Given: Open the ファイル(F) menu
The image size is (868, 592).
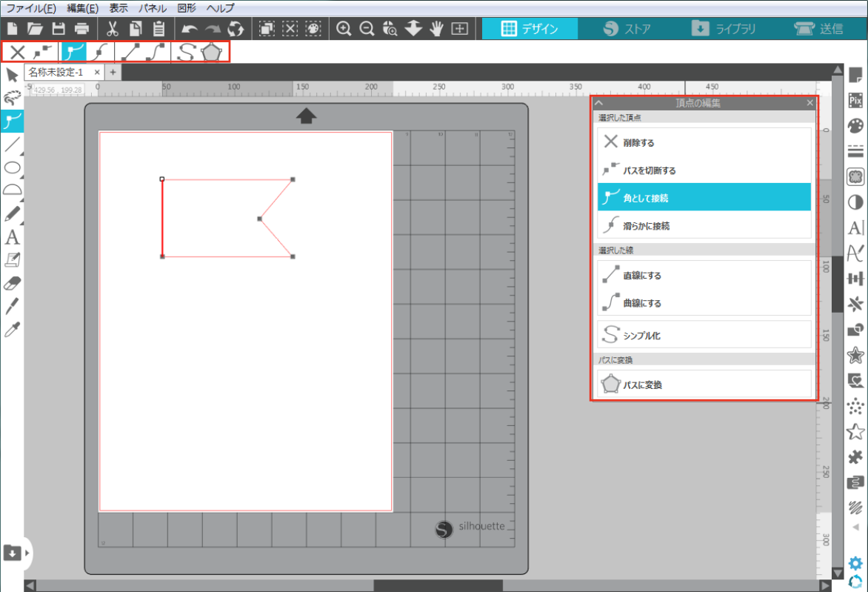Looking at the screenshot, I should point(30,8).
